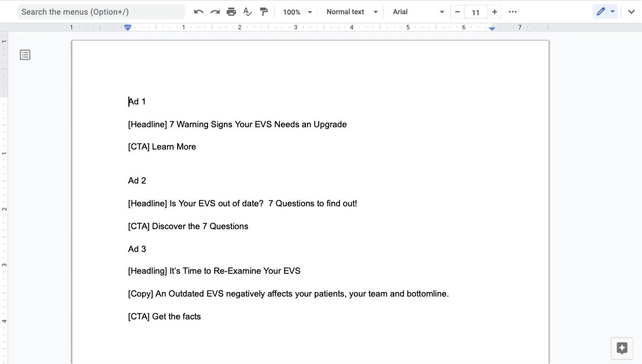Increase font size with plus button
The height and width of the screenshot is (364, 642).
(x=494, y=12)
